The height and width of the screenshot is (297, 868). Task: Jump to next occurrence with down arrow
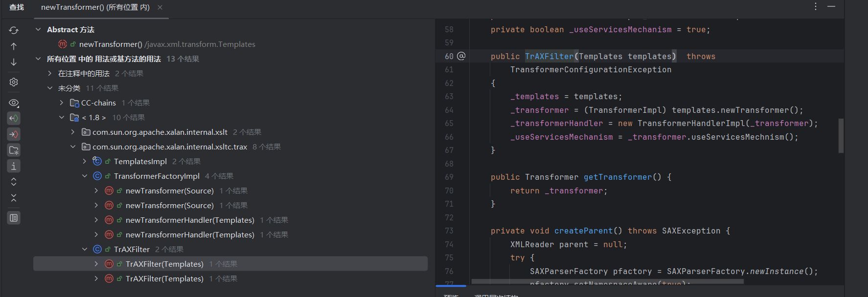[14, 62]
